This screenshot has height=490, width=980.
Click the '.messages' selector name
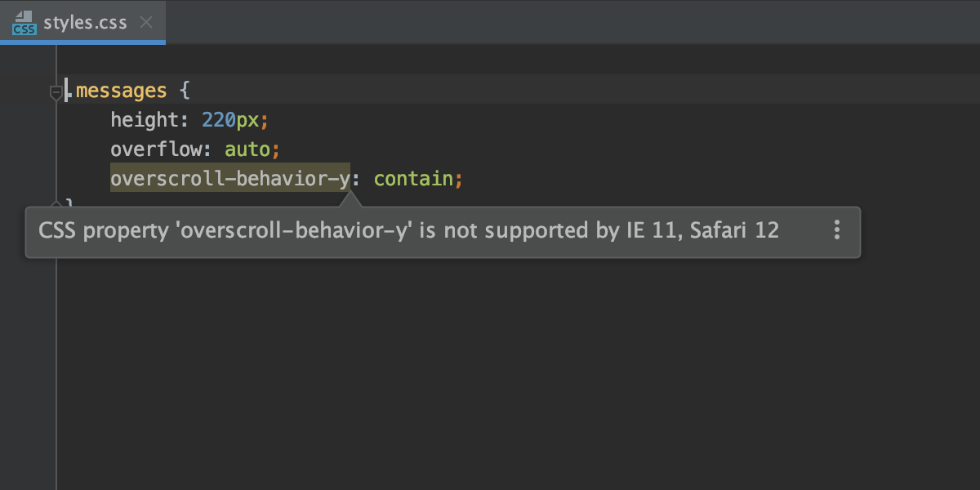tap(119, 90)
